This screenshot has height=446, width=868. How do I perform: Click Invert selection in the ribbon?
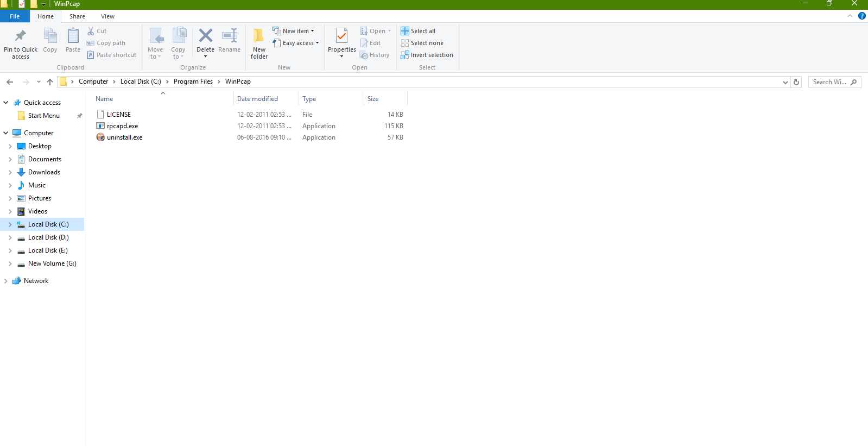427,55
